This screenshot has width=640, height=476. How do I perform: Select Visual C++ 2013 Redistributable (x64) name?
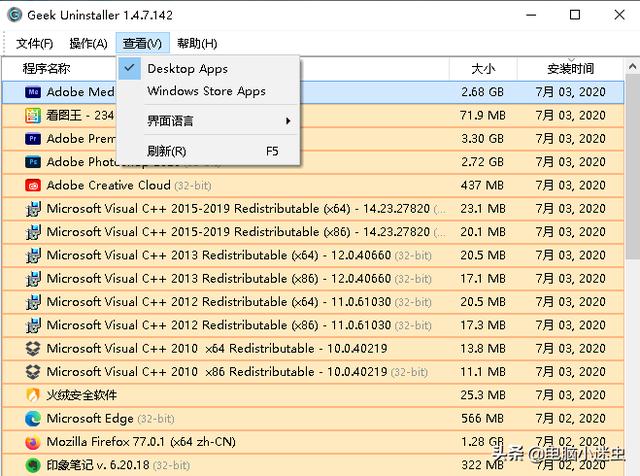(239, 256)
